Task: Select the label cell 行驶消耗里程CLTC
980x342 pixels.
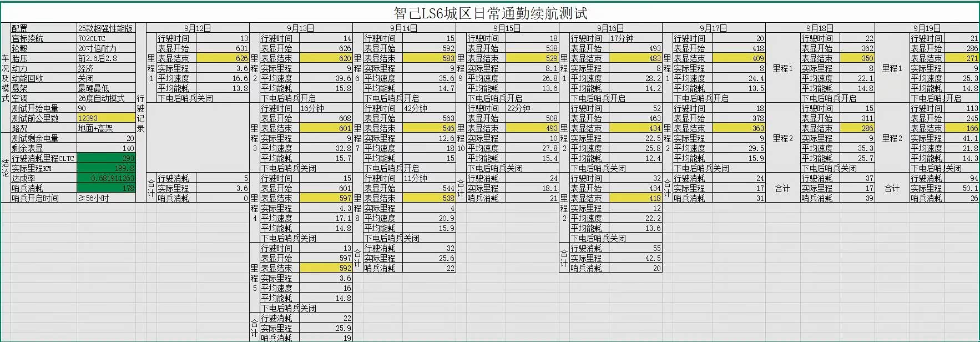Action: tap(44, 158)
